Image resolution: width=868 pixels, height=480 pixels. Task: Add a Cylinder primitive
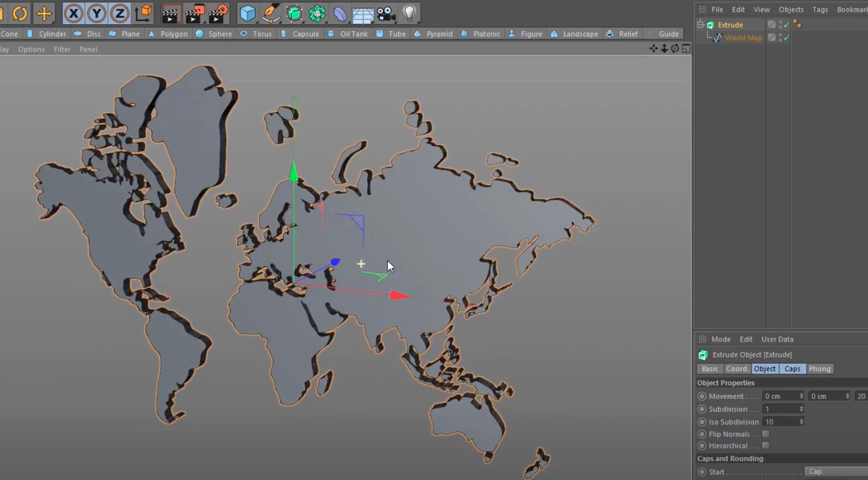46,34
